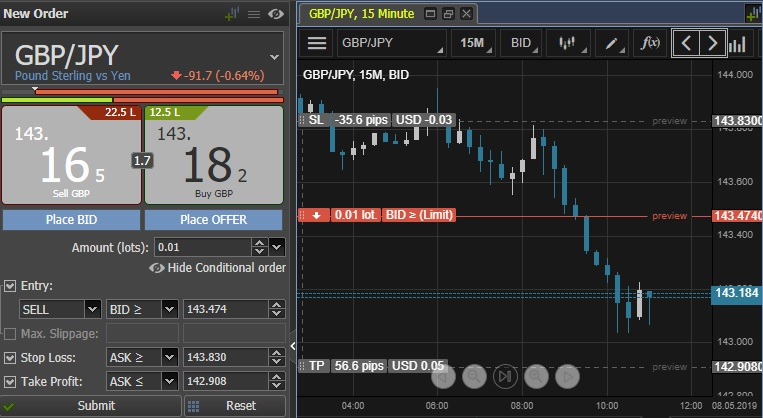Image resolution: width=763 pixels, height=418 pixels.
Task: Click the TP take profit line label
Action: click(317, 366)
